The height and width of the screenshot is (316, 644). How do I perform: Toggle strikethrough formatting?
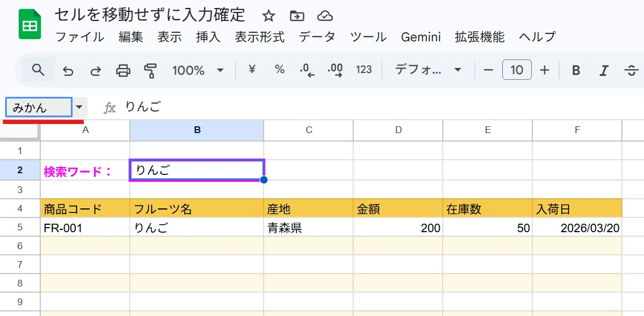click(x=631, y=71)
